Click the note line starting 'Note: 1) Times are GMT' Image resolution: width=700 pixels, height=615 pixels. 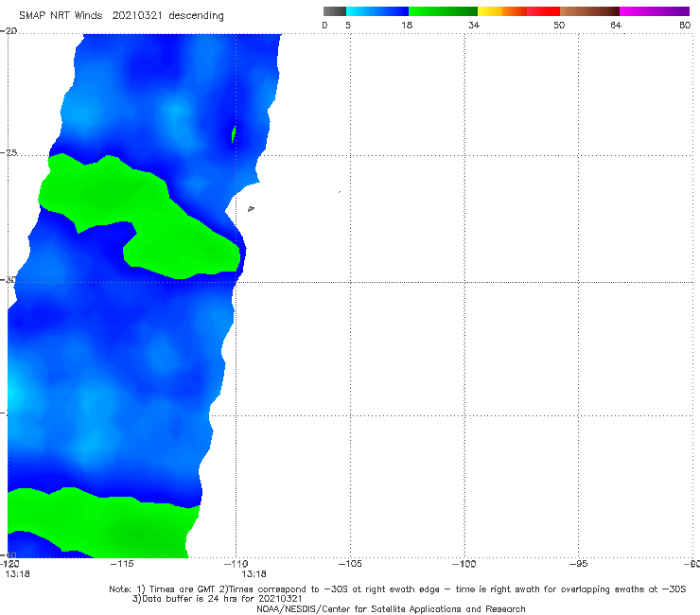[397, 589]
